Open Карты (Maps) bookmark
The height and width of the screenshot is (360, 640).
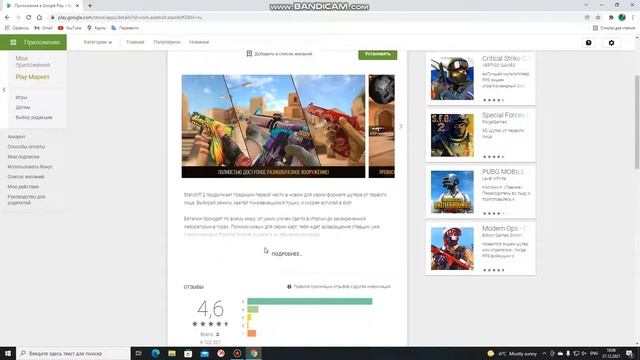tap(96, 28)
